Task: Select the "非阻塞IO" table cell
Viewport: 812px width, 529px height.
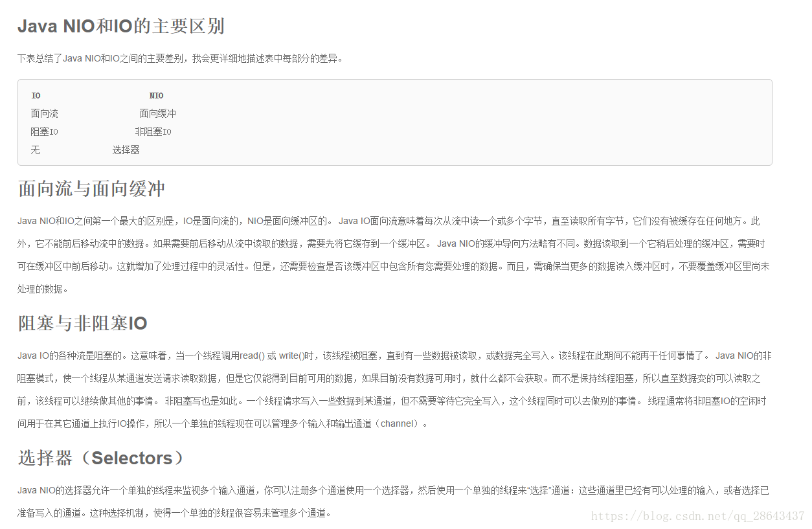Action: coord(153,131)
